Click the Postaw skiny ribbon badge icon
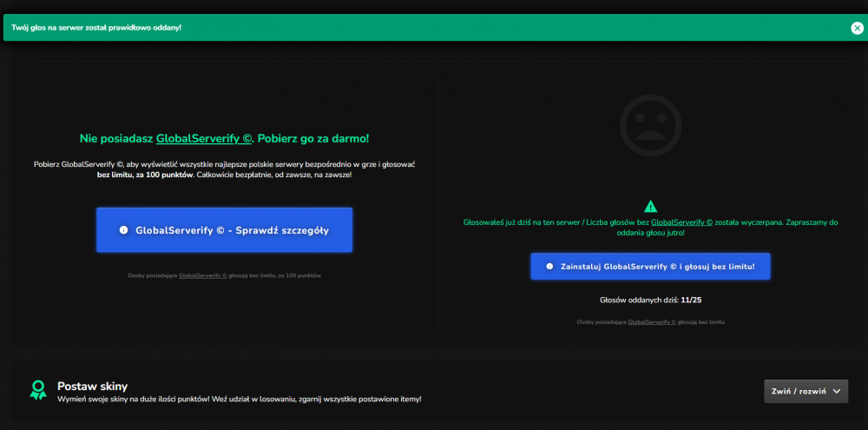This screenshot has width=868, height=430. tap(38, 390)
